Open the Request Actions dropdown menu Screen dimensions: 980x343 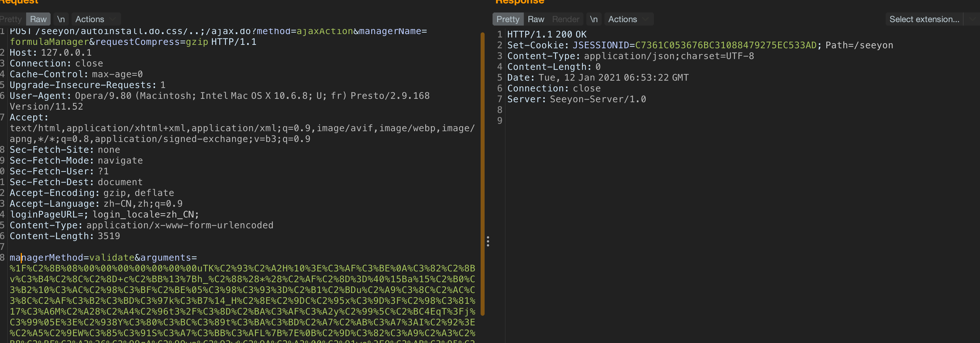pos(95,19)
